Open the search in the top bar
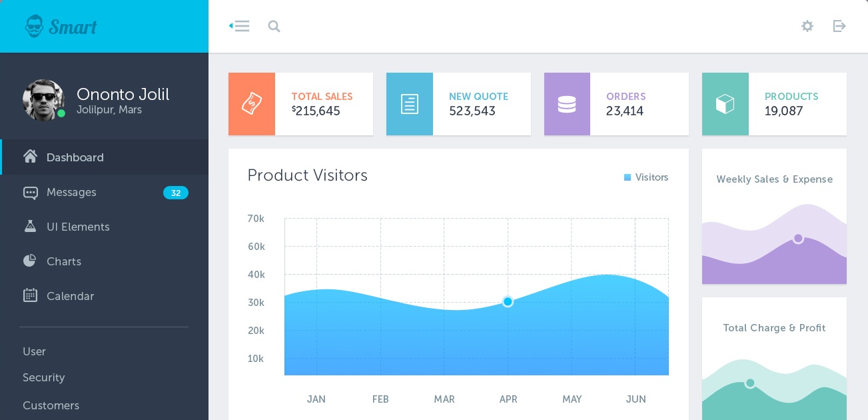The height and width of the screenshot is (420, 868). tap(274, 26)
